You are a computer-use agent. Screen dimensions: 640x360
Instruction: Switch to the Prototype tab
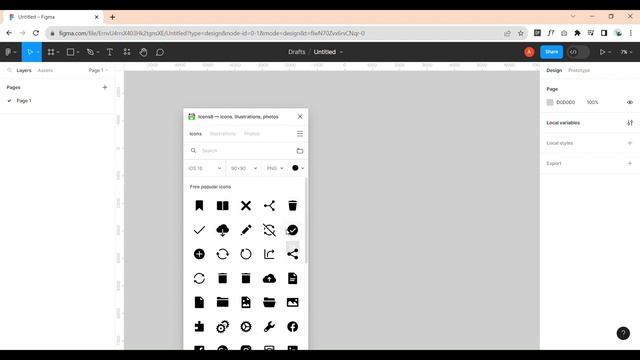click(x=579, y=71)
